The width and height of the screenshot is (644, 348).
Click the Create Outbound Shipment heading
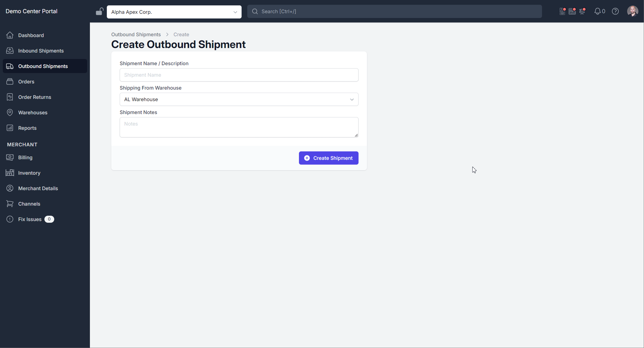click(178, 44)
